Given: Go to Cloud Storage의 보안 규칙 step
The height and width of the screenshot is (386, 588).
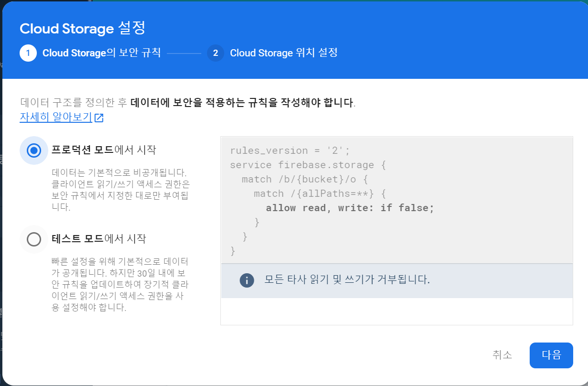Looking at the screenshot, I should point(101,53).
